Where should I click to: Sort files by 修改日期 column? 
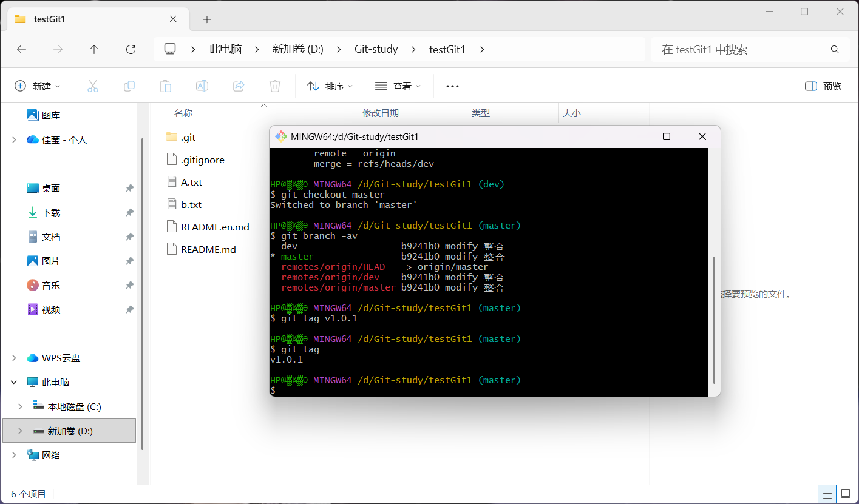(x=381, y=113)
